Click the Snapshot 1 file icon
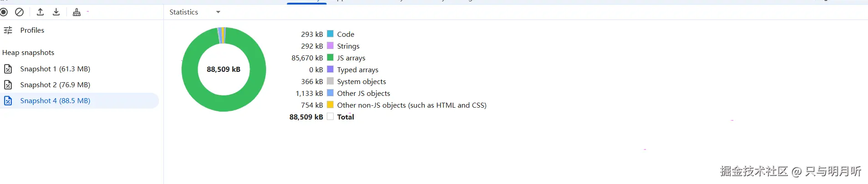The image size is (868, 184). 8,69
